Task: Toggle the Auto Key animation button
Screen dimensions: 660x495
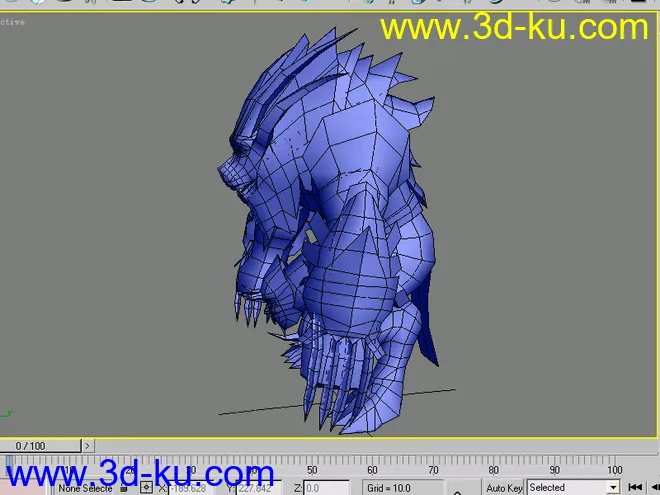Action: [x=504, y=487]
